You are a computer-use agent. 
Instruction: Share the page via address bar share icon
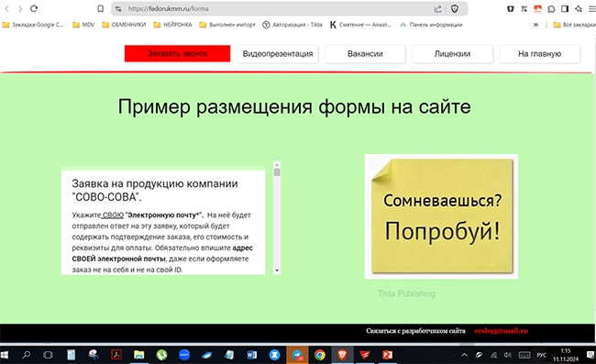[438, 9]
